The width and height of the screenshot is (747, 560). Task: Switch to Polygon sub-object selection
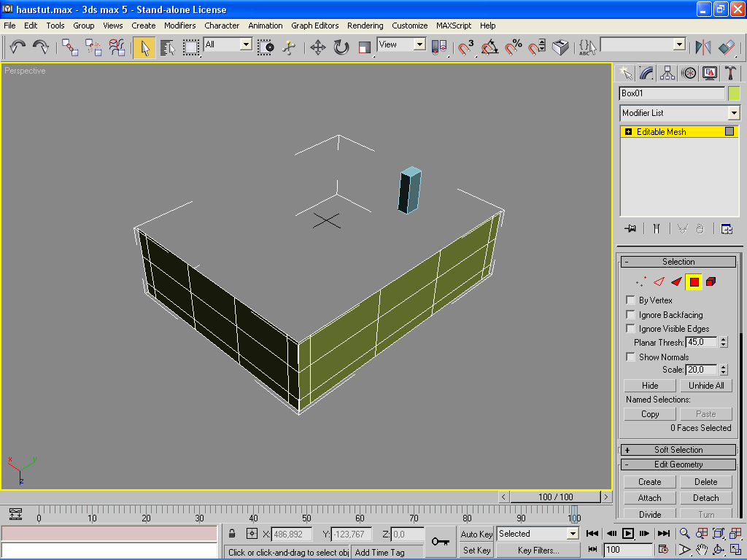click(x=694, y=281)
